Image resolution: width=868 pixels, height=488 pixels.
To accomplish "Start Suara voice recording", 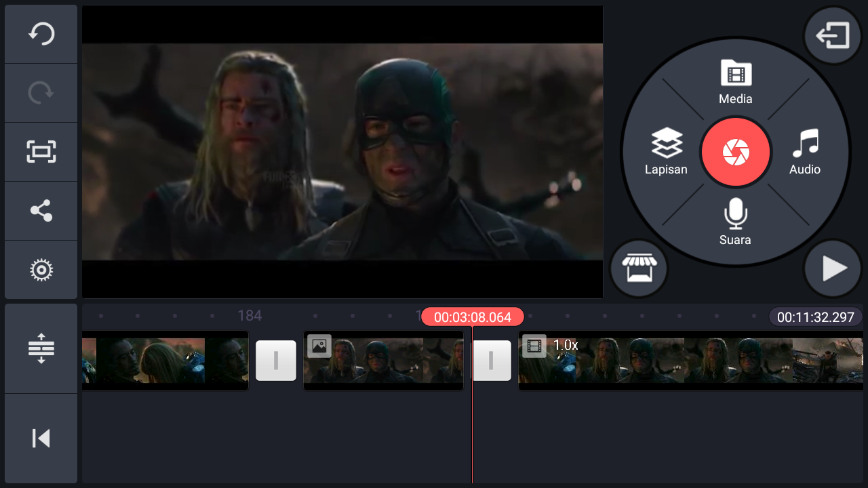I will 736,222.
